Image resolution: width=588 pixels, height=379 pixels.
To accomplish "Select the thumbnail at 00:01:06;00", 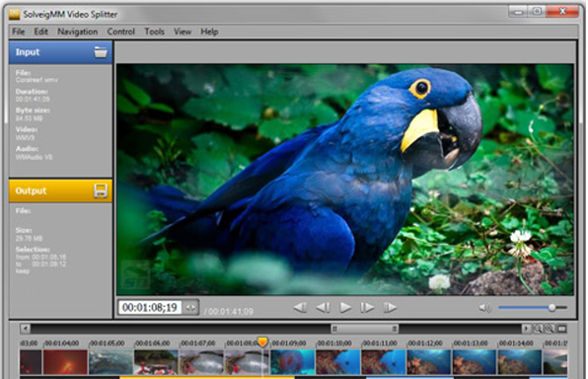I will (157, 362).
